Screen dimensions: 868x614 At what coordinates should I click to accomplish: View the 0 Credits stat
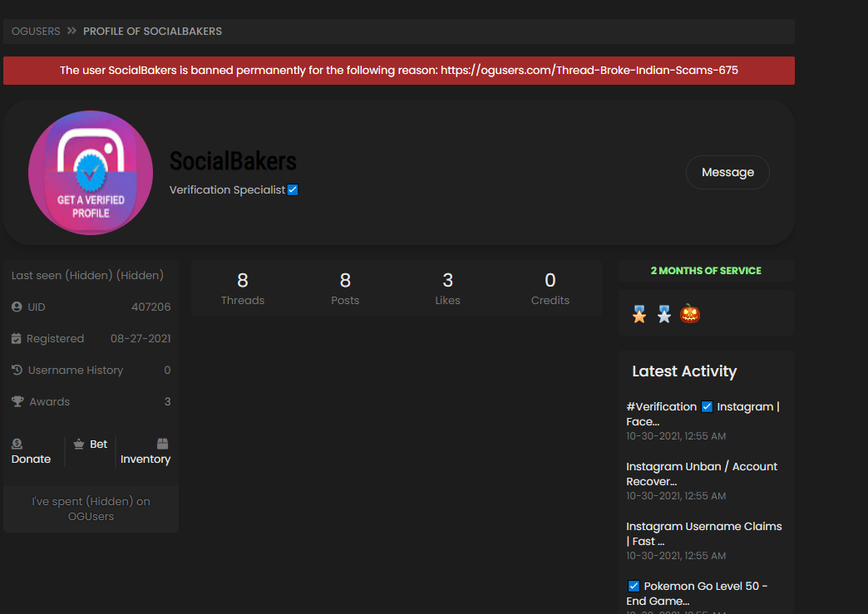pyautogui.click(x=550, y=289)
